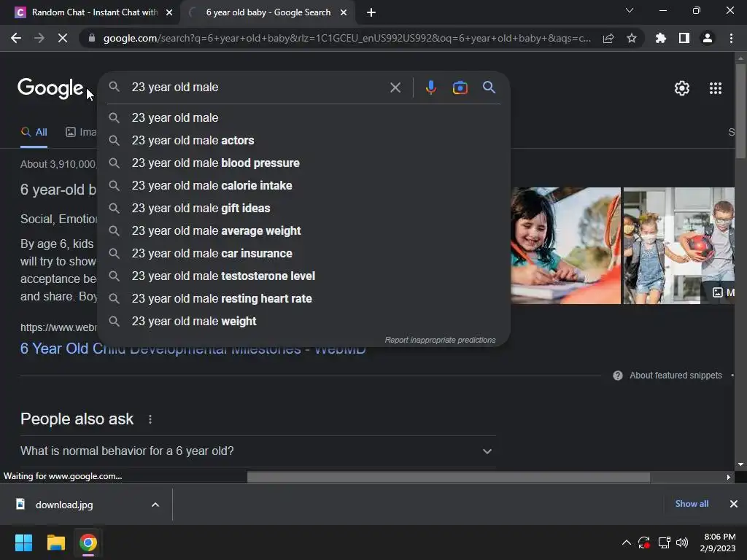Close the 6 year old baby tab
The height and width of the screenshot is (560, 747).
344,12
